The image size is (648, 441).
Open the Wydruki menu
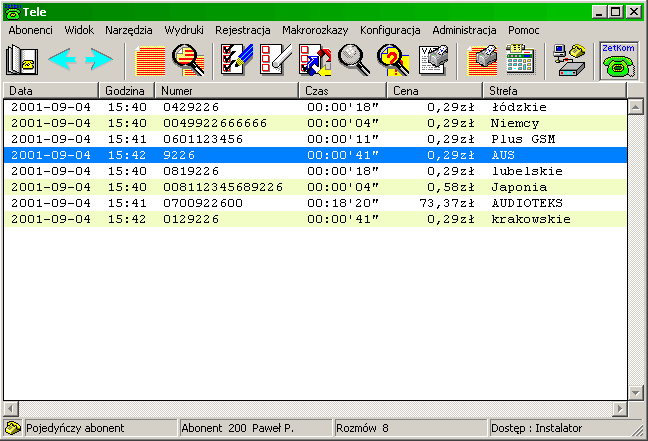coord(184,30)
